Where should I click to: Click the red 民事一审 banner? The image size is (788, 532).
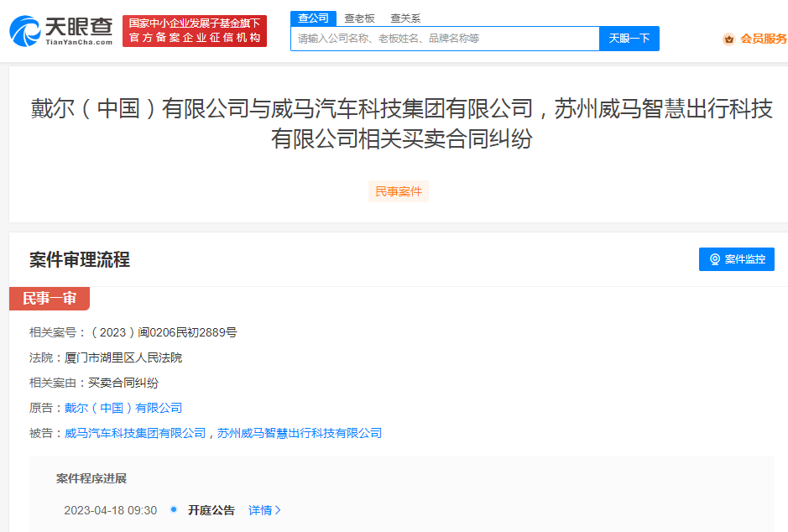49,298
